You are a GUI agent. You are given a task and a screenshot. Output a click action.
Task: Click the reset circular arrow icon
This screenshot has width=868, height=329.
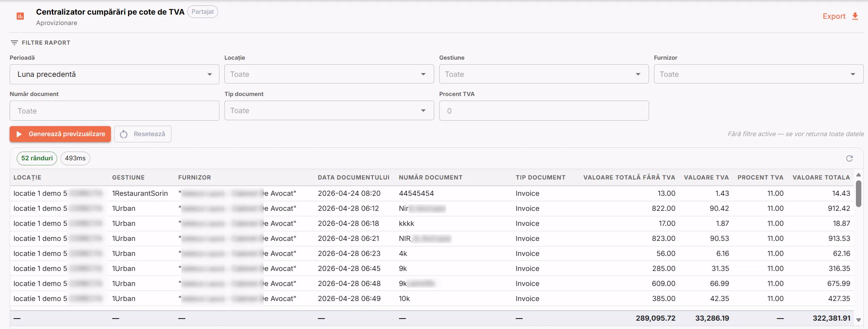point(124,134)
